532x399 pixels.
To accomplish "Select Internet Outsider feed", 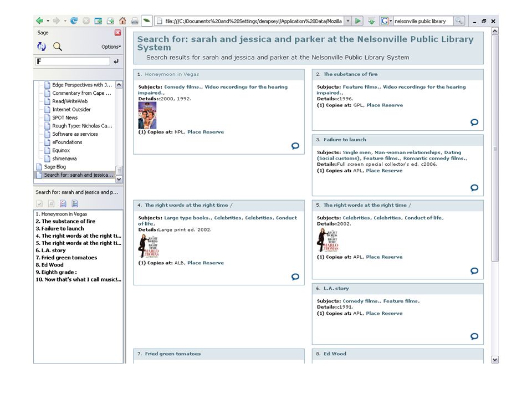I will [71, 109].
